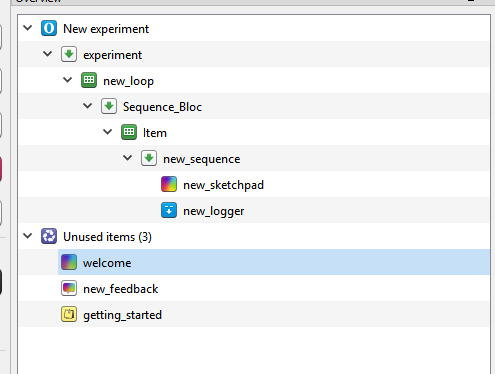
Task: Select the 'new_feedback' item label
Action: coord(121,289)
